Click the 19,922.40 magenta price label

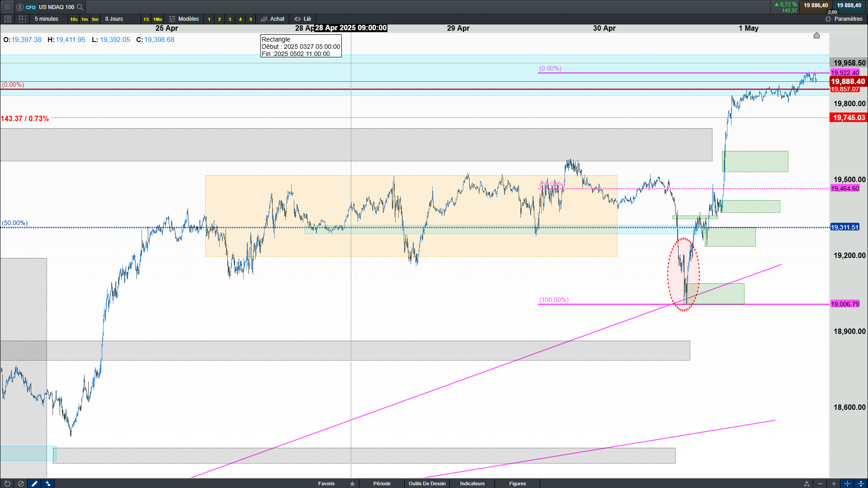point(844,73)
